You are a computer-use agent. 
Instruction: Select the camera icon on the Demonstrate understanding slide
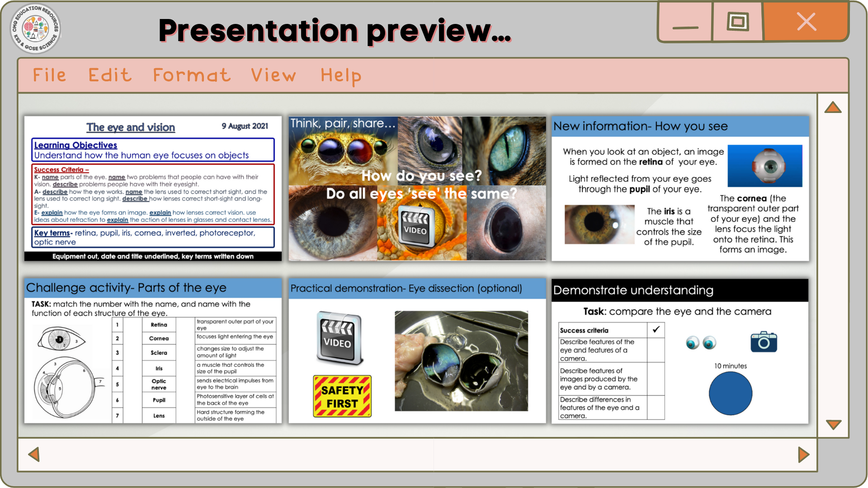[763, 342]
